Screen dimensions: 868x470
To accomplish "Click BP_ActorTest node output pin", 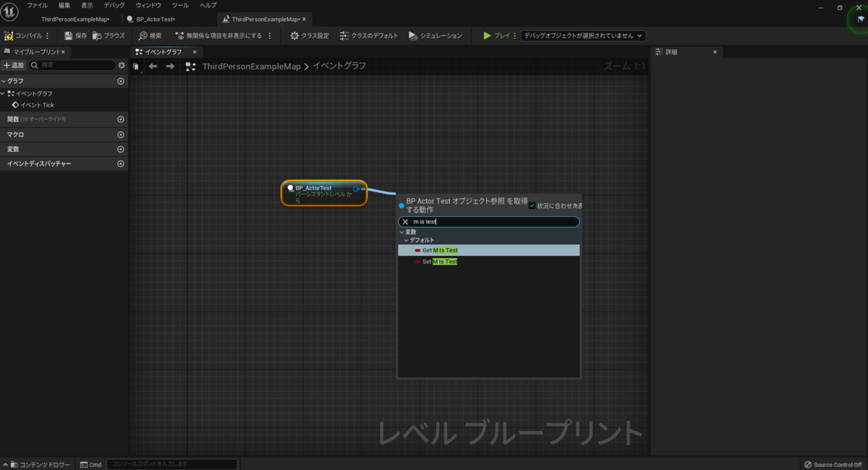I will [x=356, y=189].
